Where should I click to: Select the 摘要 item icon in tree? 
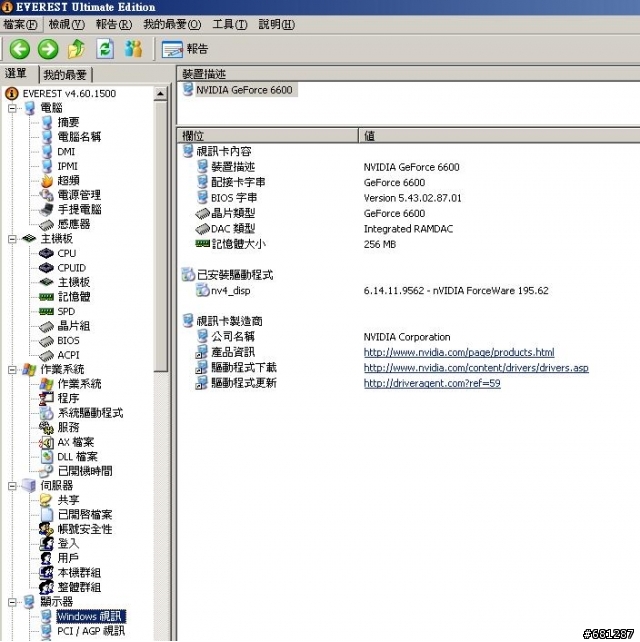coord(47,122)
